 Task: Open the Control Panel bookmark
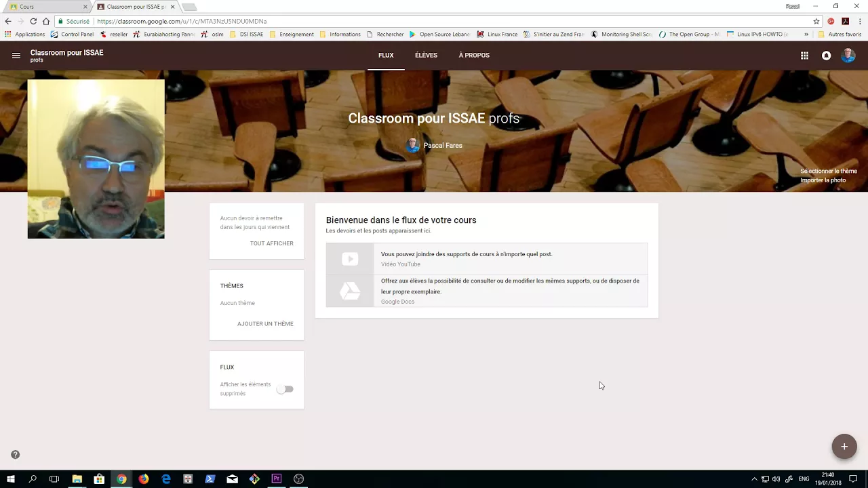click(x=72, y=34)
